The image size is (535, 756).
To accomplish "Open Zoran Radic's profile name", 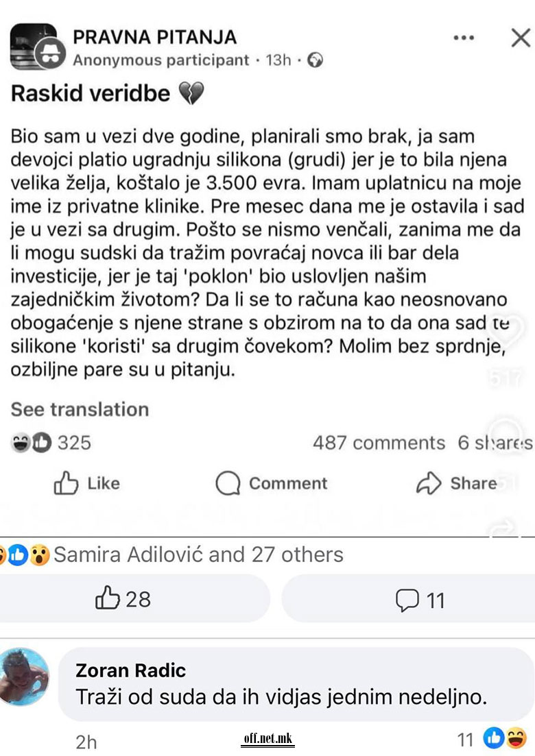I will click(x=130, y=670).
